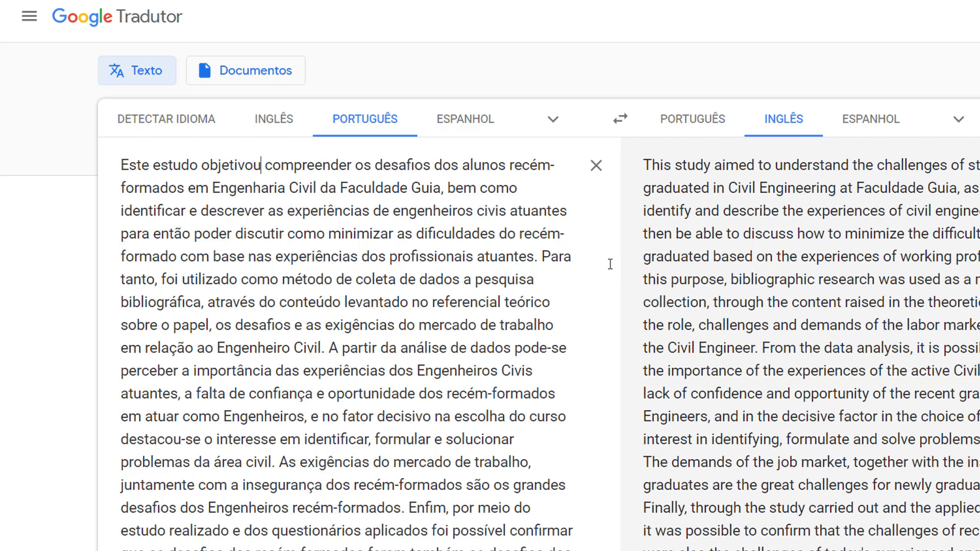Viewport: 980px width, 551px height.
Task: Enable automatic language detection
Action: 166,118
